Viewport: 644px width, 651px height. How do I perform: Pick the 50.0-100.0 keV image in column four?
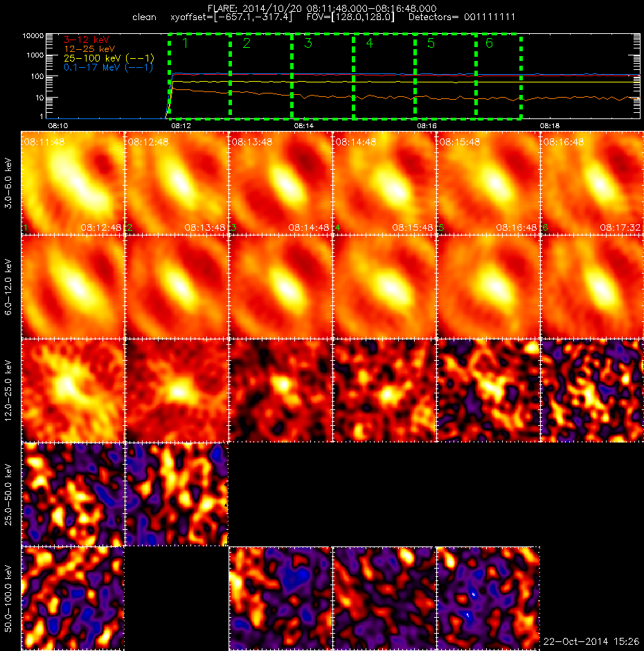point(384,598)
